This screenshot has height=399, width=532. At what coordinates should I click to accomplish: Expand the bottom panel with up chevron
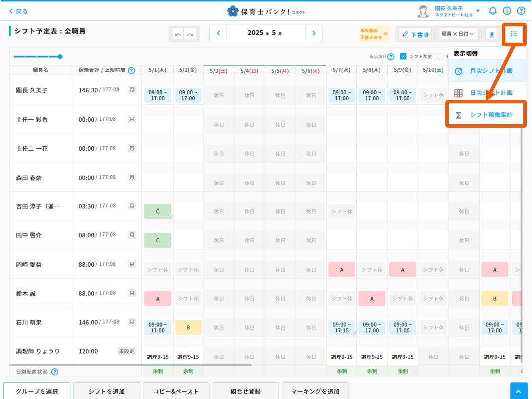pos(519,391)
